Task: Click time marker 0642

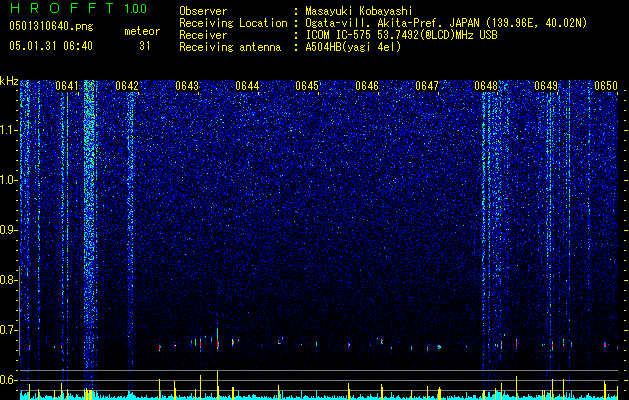Action: click(x=127, y=86)
